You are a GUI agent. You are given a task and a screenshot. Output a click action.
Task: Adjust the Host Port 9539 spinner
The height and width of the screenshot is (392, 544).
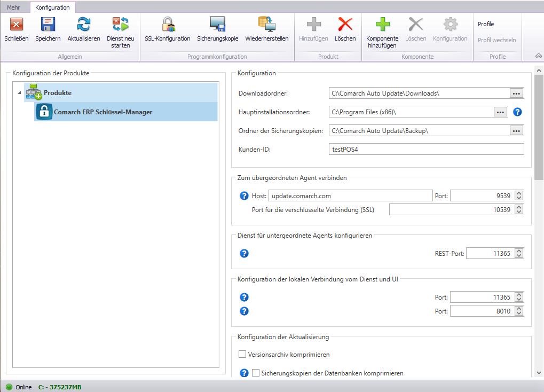point(519,196)
